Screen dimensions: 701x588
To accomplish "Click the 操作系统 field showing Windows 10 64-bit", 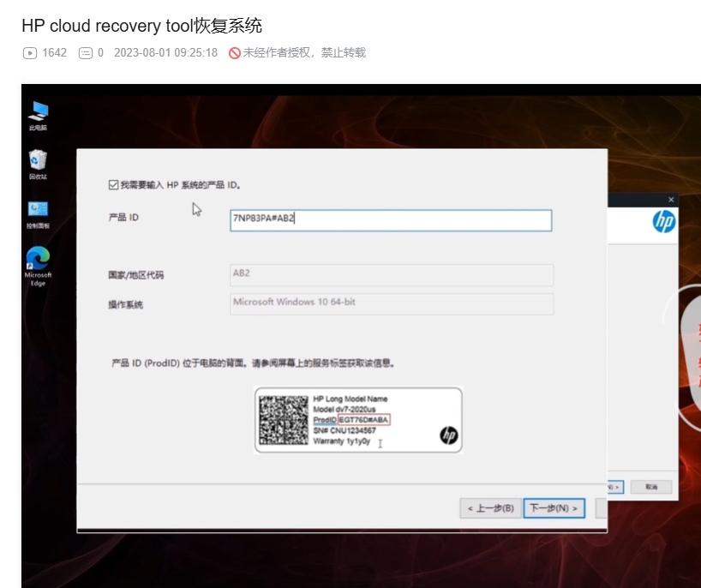I will 392,304.
